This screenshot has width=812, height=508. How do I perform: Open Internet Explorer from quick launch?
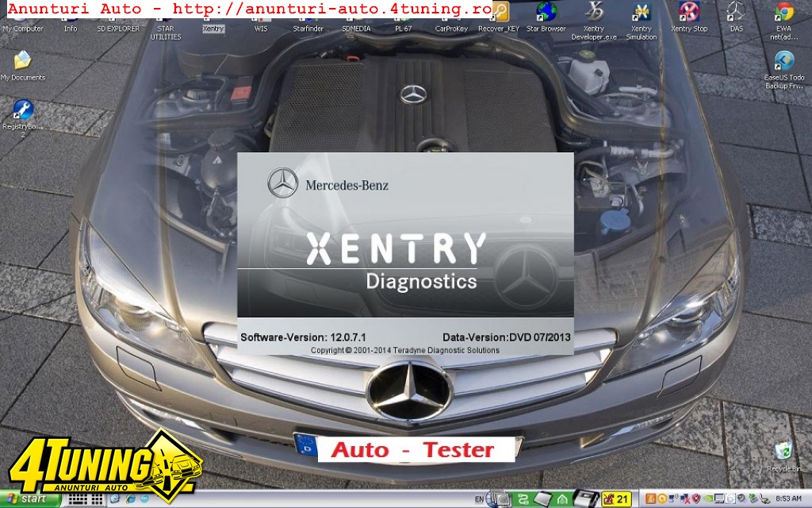(x=131, y=499)
